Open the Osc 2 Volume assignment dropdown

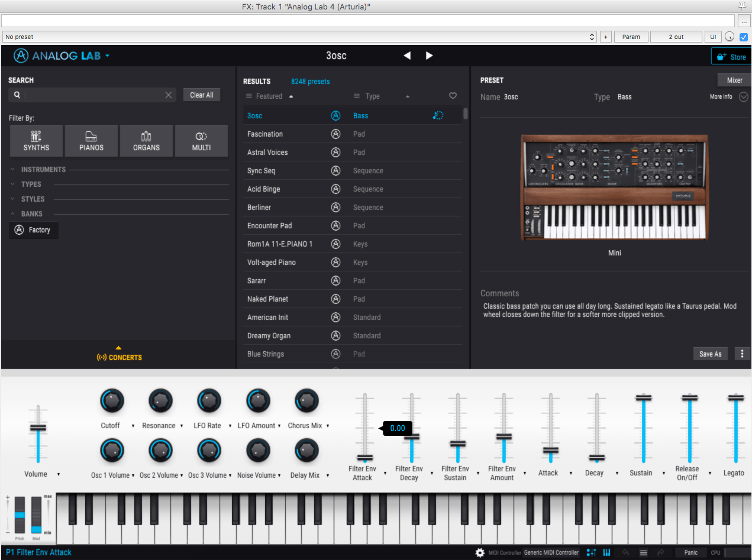pyautogui.click(x=182, y=475)
